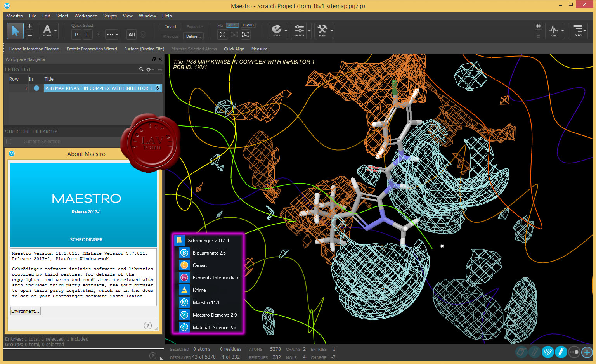Viewport: 596px width, 364px height.
Task: Open Ligand Interaction Diagram
Action: pyautogui.click(x=35, y=49)
